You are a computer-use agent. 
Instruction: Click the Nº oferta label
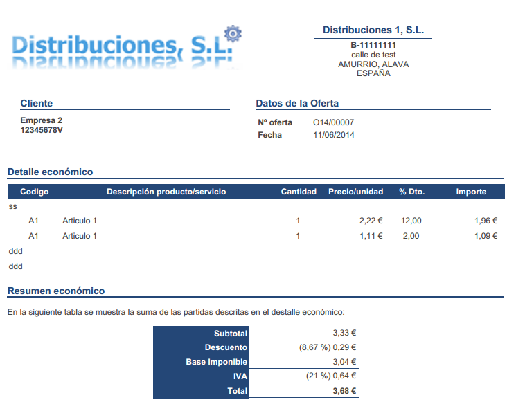tap(275, 122)
